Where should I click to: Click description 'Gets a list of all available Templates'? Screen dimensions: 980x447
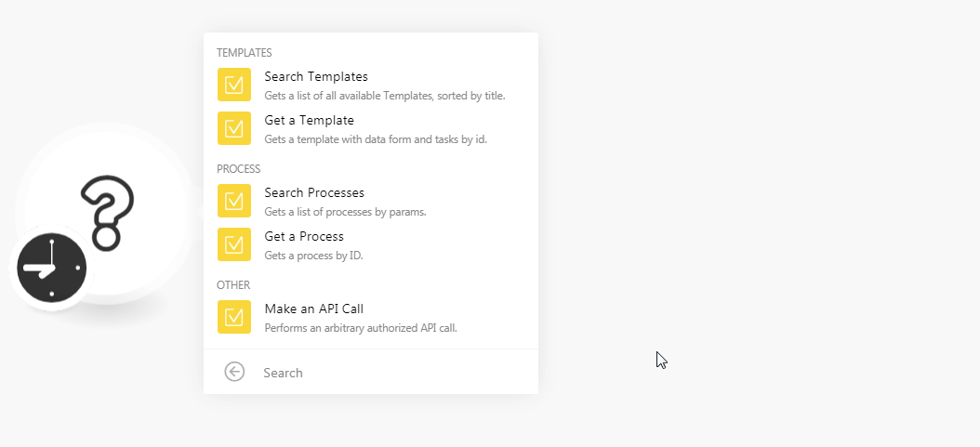pyautogui.click(x=384, y=96)
